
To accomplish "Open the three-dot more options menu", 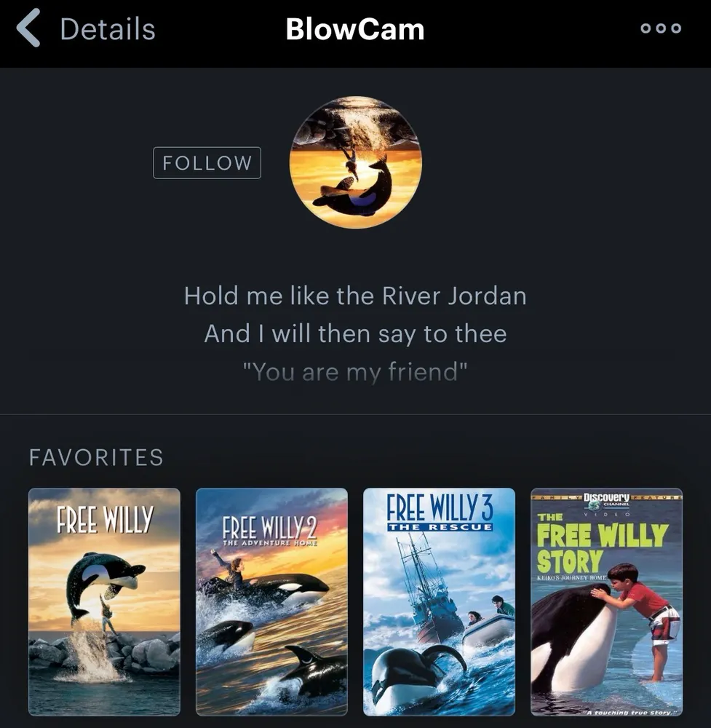I will click(x=660, y=28).
